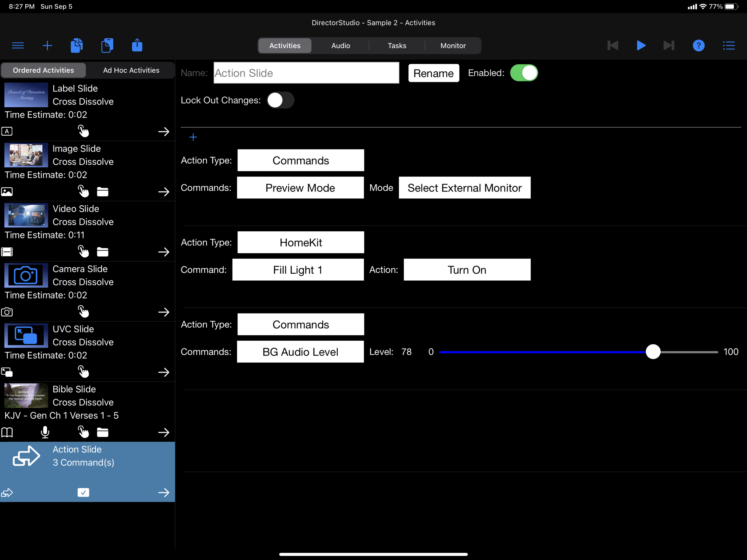Select the Ad Hoc Activities tab
The width and height of the screenshot is (747, 560).
tap(131, 70)
